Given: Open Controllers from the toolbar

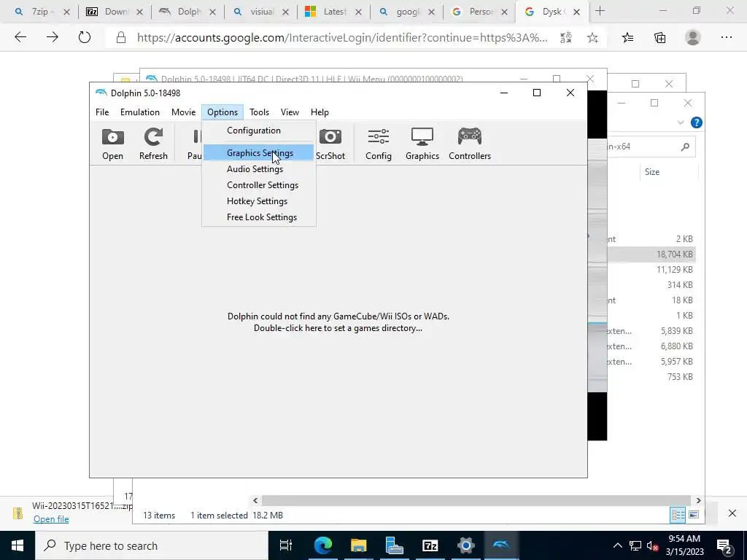Looking at the screenshot, I should (470, 144).
